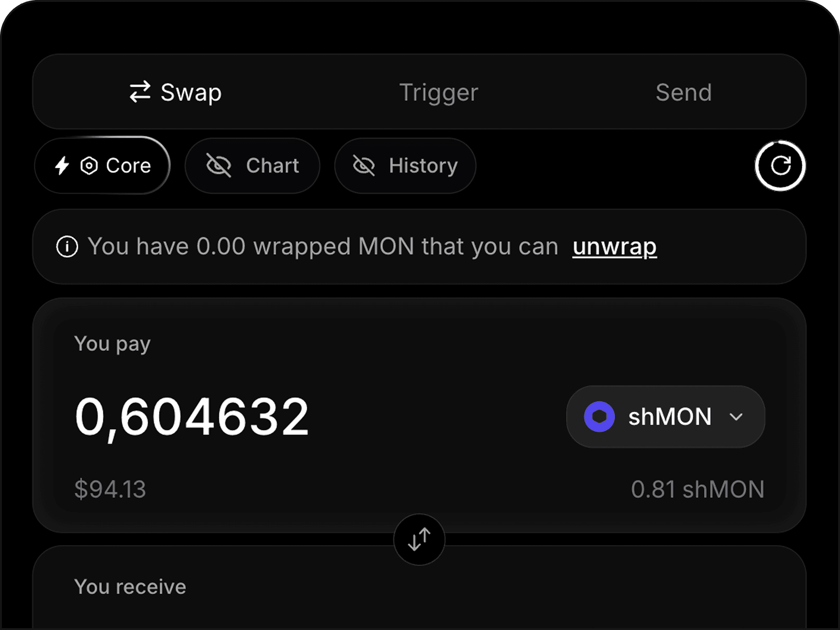
Task: Reverse swap direction with arrows button
Action: coord(419,540)
